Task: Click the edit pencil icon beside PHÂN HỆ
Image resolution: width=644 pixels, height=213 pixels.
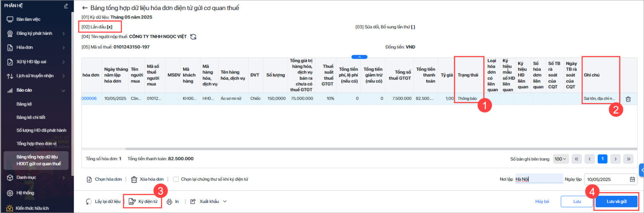Action: click(x=66, y=6)
